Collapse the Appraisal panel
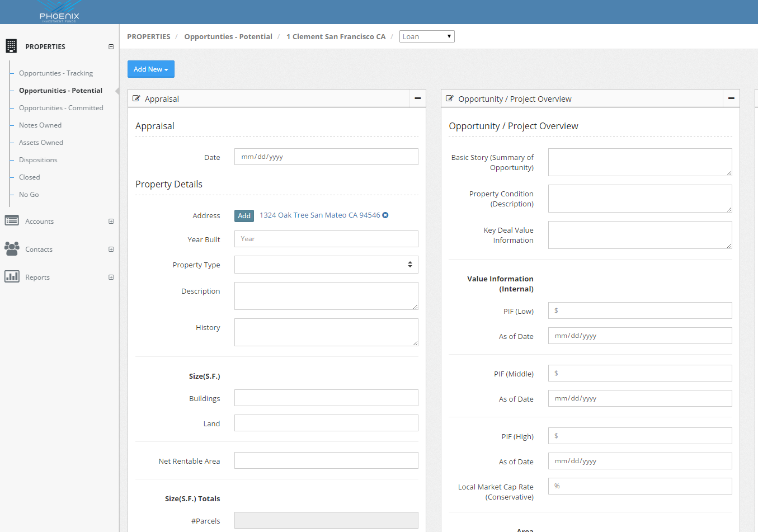758x532 pixels. tap(417, 98)
